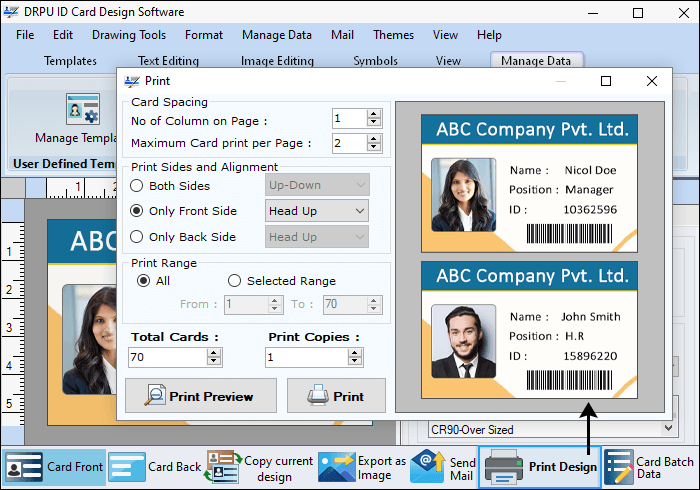The width and height of the screenshot is (700, 490).
Task: Choose All print range option
Action: coord(143,281)
